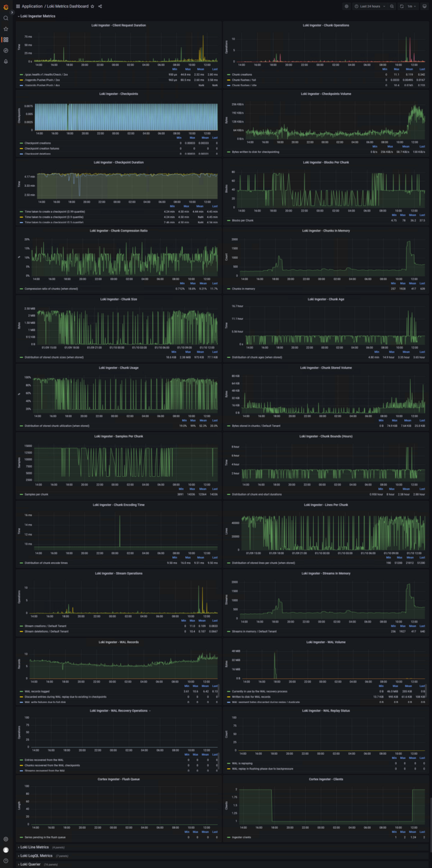Cycle view mode with the monitor icon

click(x=424, y=6)
